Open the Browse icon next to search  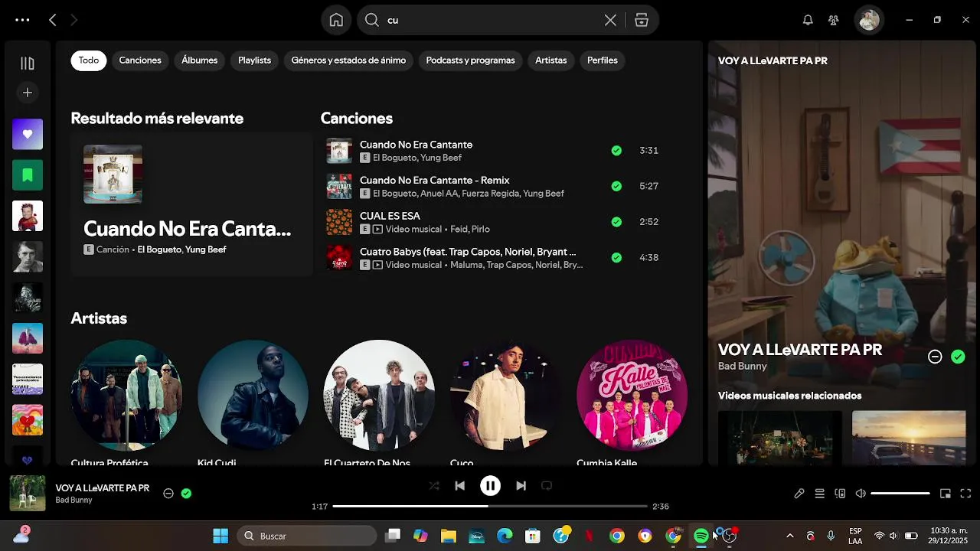pos(642,20)
